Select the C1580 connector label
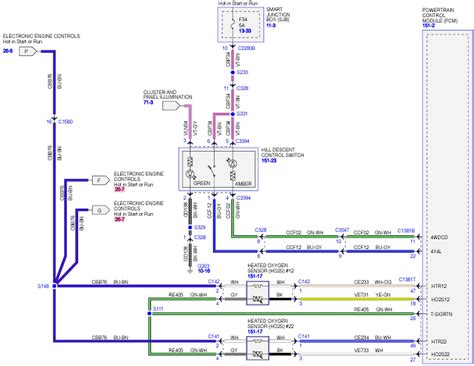 [65, 122]
